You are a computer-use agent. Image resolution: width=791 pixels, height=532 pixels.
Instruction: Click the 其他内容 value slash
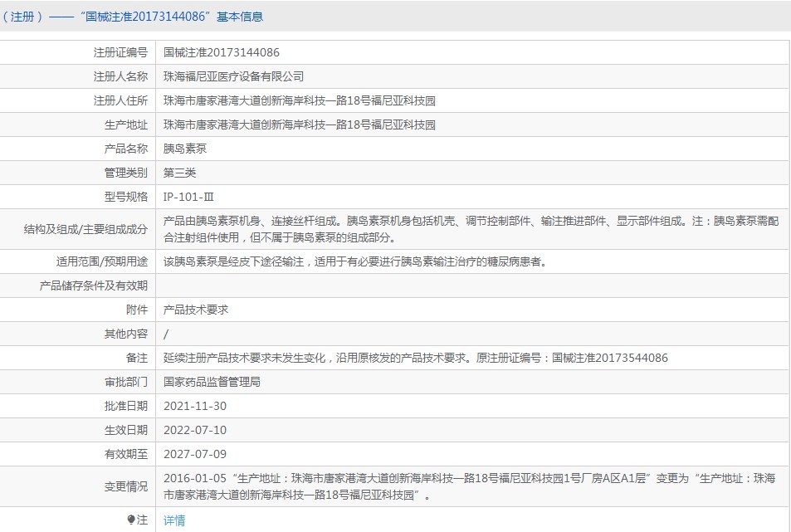(166, 334)
